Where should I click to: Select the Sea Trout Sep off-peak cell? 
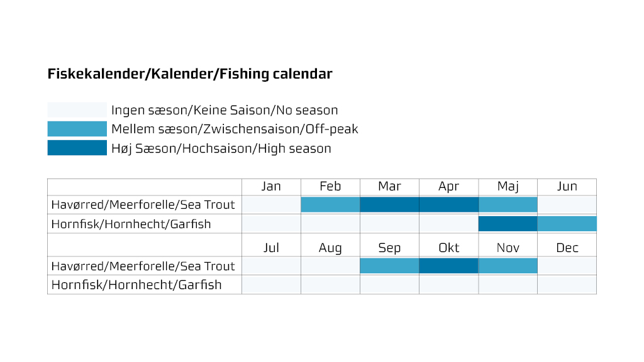390,266
